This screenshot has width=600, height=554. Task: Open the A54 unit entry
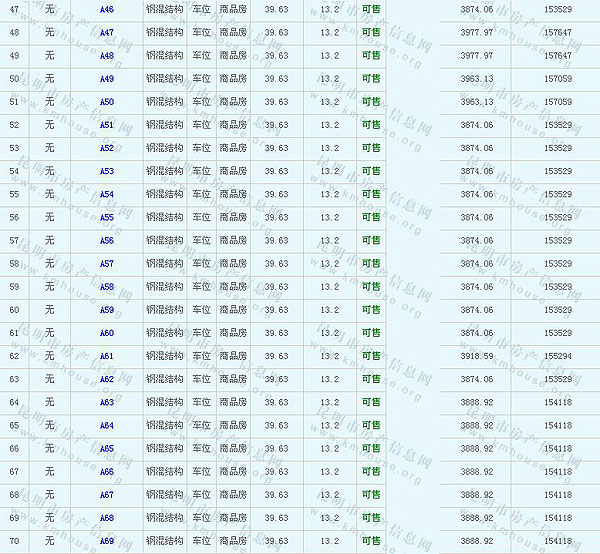coord(107,194)
